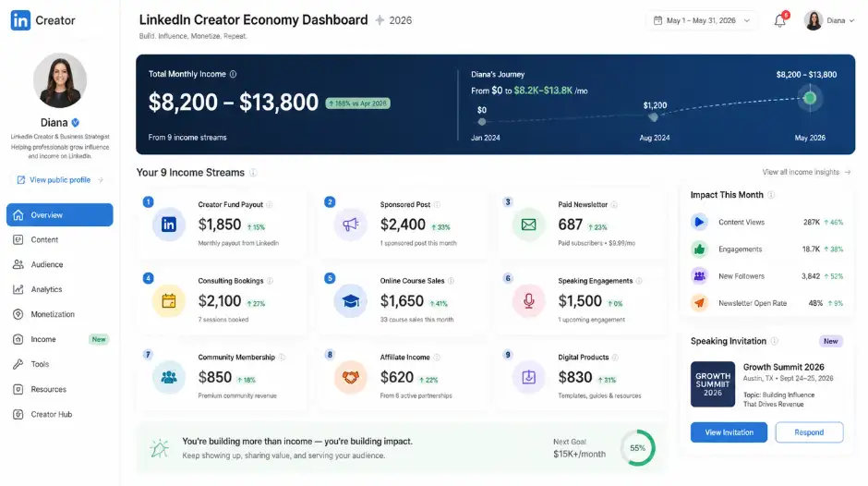Click the New badge on Speaking Invitation
Screen dimensions: 868x486
[830, 341]
